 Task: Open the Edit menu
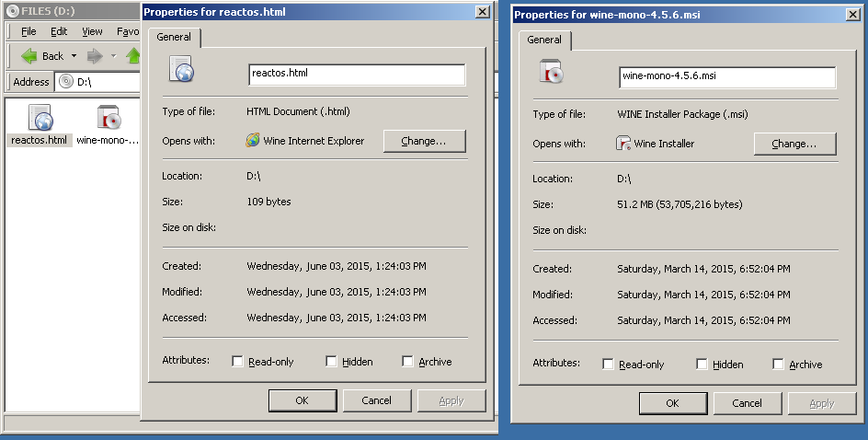pos(59,31)
